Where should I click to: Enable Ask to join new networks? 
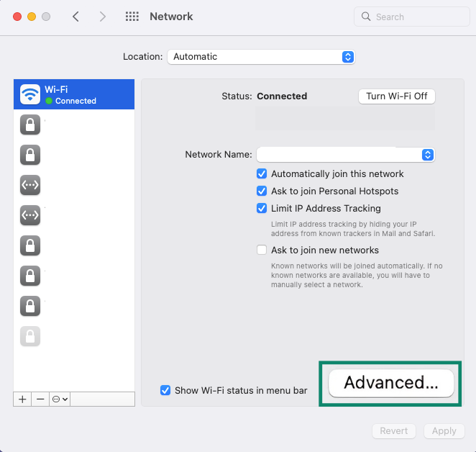[x=262, y=250]
